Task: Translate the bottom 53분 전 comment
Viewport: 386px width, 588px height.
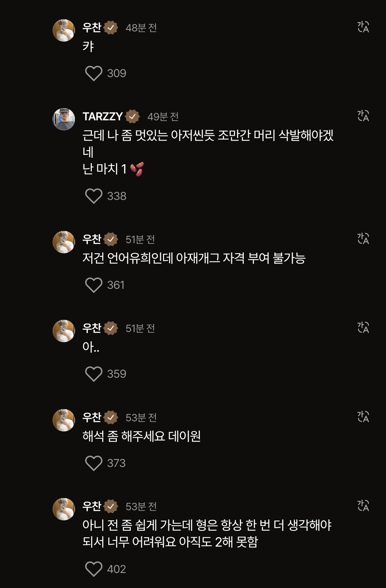Action: pos(363,506)
